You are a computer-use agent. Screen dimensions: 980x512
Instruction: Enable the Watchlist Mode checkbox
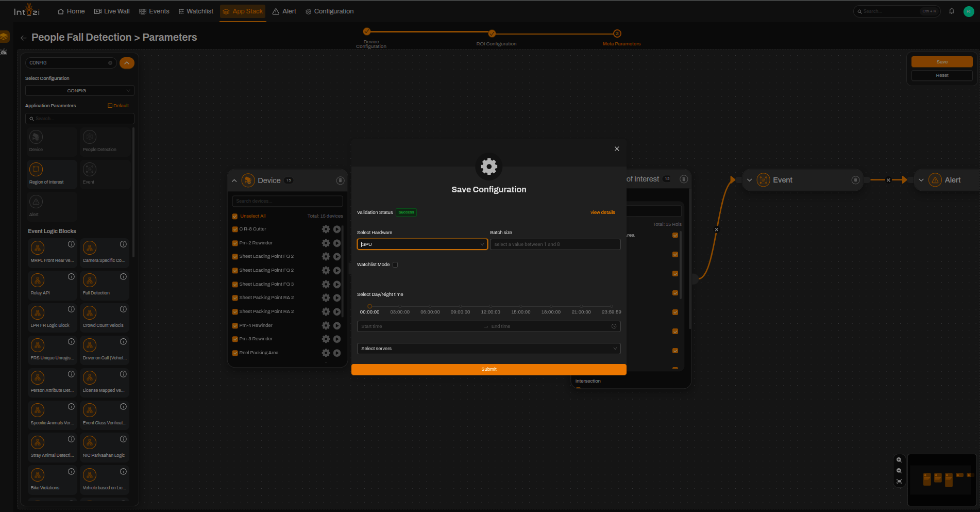tap(395, 265)
